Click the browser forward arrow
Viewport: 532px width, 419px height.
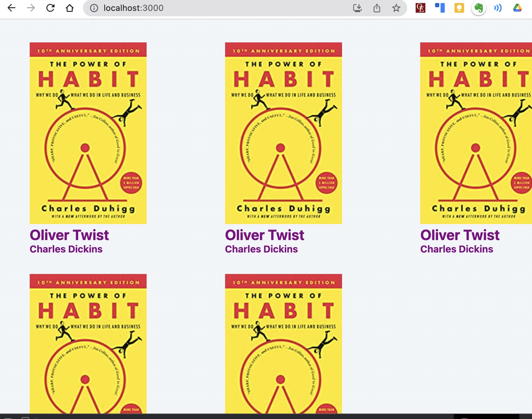pos(31,8)
